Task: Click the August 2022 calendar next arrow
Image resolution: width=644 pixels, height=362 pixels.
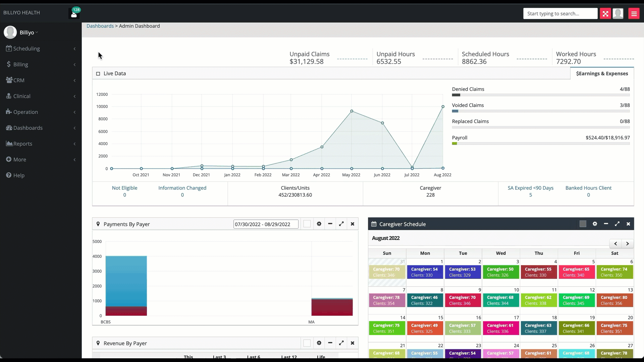Action: (x=627, y=244)
